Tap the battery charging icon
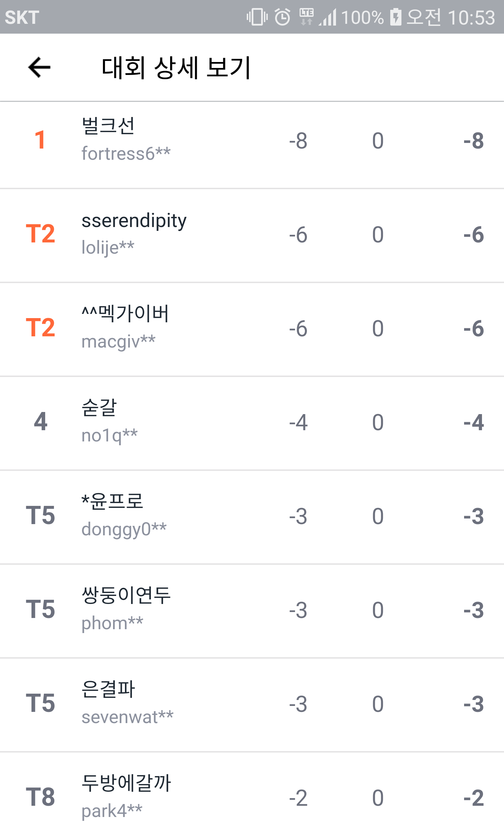504x838 pixels. [395, 17]
